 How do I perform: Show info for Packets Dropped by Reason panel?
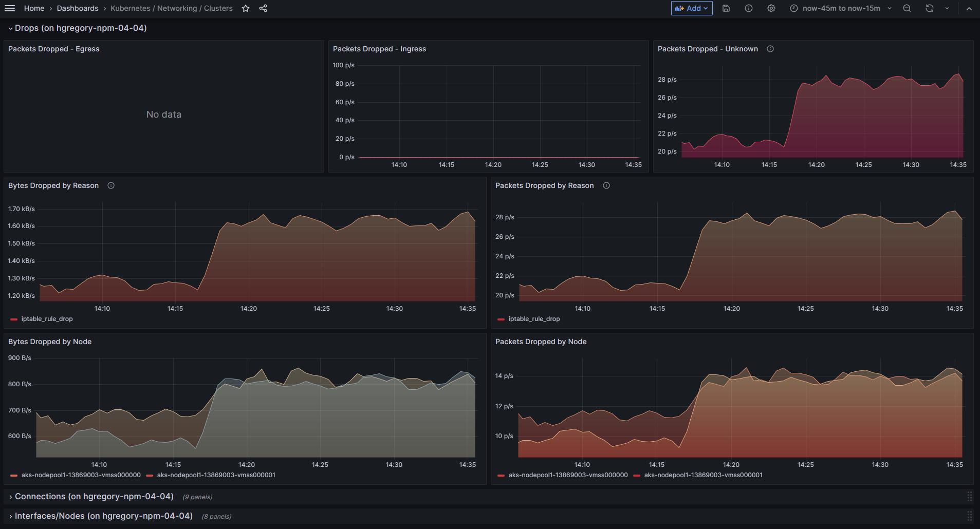pos(606,185)
